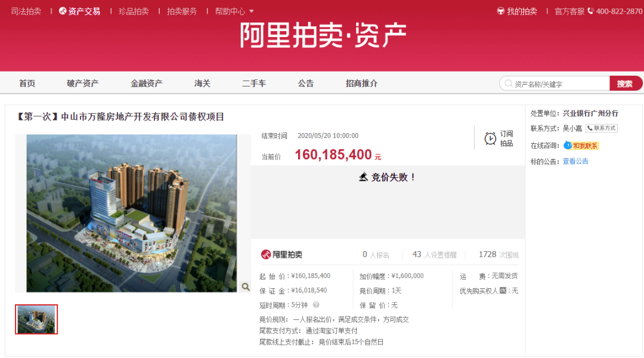Click contact name 吴小嘉

(x=572, y=128)
